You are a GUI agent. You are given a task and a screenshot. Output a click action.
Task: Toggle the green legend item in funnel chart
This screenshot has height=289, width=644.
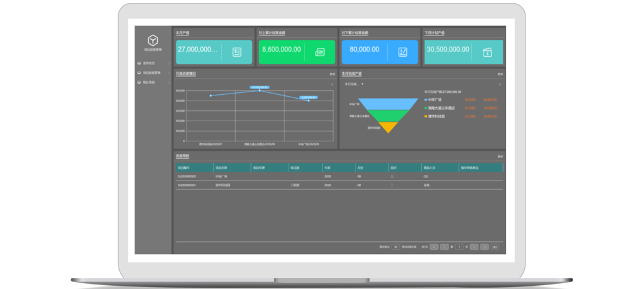(x=442, y=108)
